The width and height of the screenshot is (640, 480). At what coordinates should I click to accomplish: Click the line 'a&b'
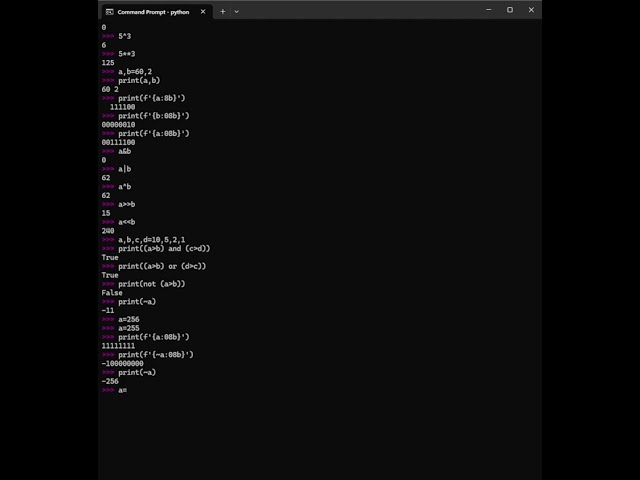(116, 151)
